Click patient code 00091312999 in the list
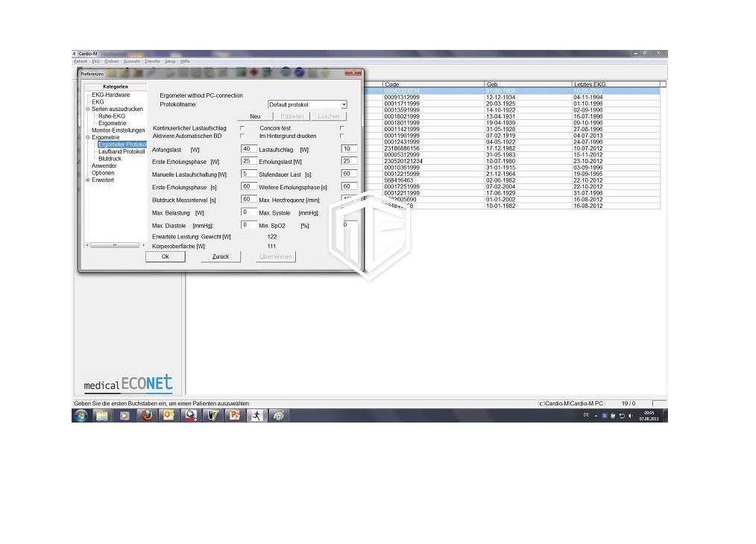Screen dimensions: 756x544 [402, 98]
